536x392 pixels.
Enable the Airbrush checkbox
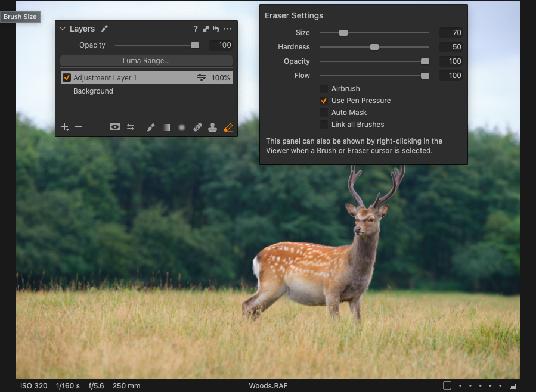(323, 89)
